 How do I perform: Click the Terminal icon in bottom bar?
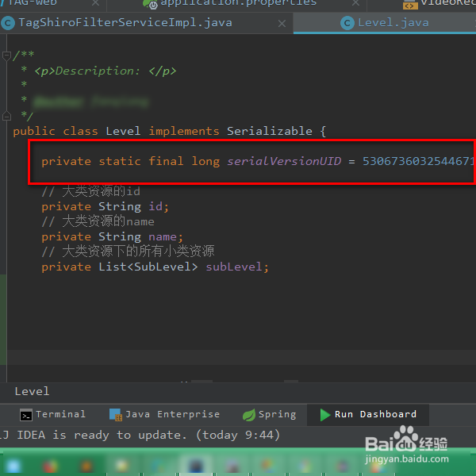(26, 415)
